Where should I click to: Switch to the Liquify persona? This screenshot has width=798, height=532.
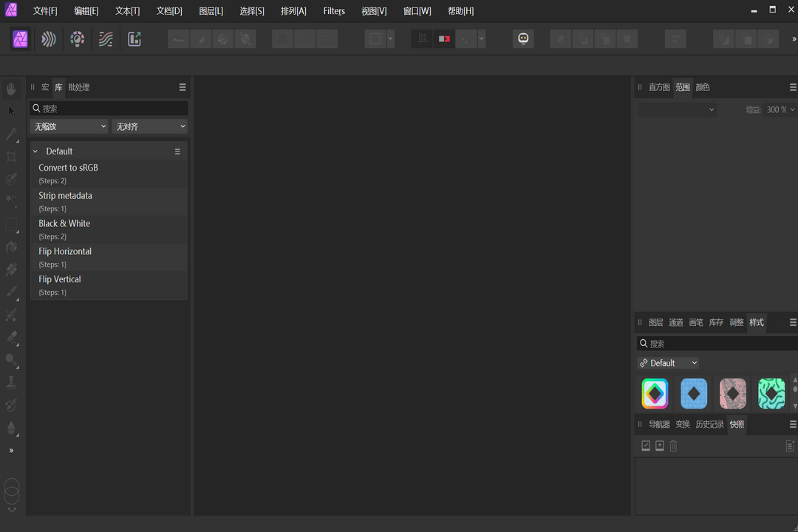click(x=49, y=38)
